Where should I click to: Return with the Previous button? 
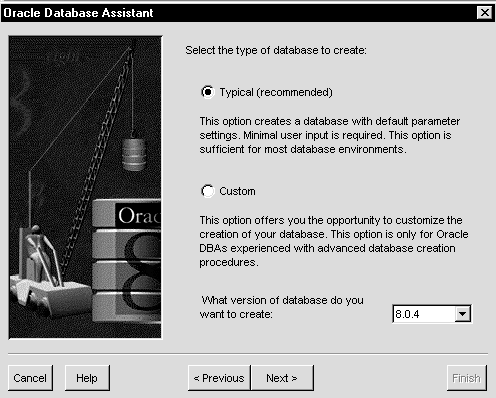click(219, 378)
